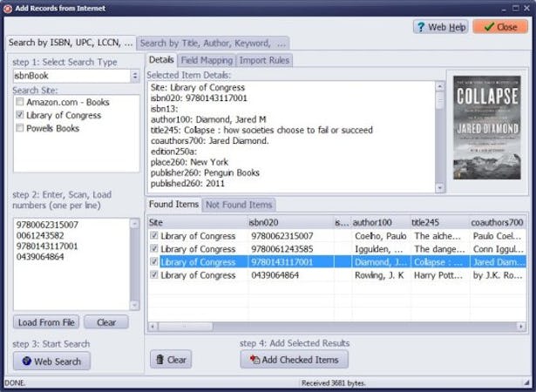Click the Web Help button
This screenshot has width=536, height=392.
tap(441, 27)
